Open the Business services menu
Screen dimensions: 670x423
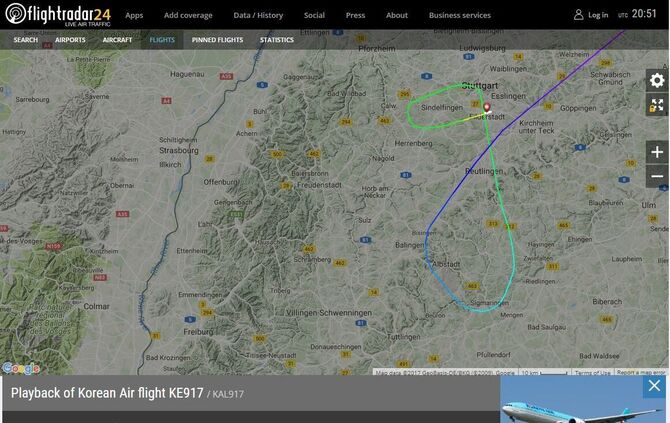[x=460, y=15]
